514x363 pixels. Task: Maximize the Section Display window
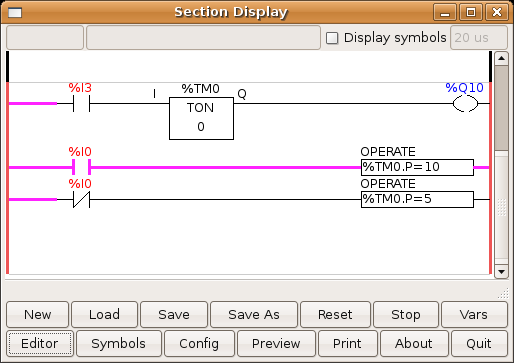tap(471, 13)
